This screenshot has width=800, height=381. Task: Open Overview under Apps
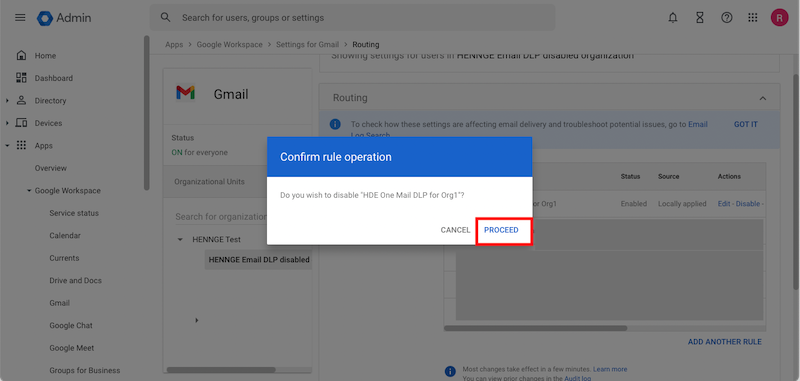tap(51, 168)
